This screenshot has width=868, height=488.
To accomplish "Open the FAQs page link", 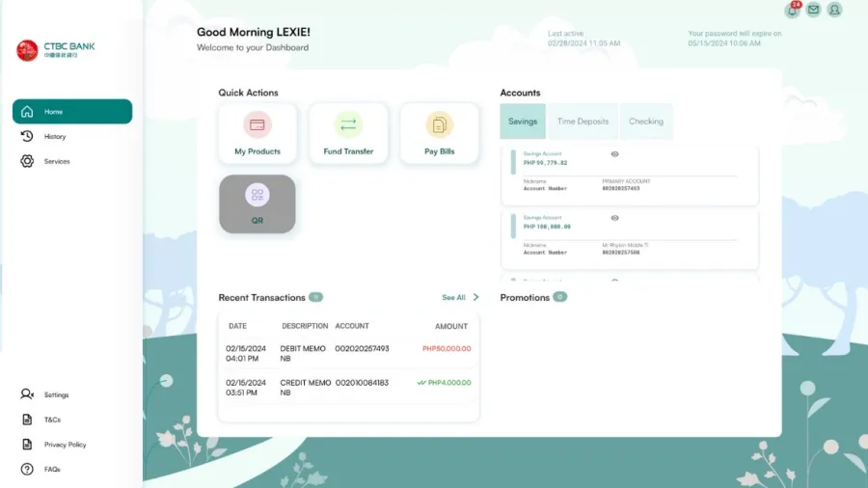I will [52, 470].
